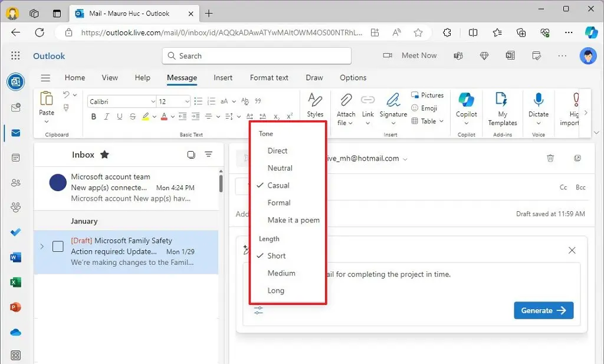Expand the font color dropdown arrow
This screenshot has width=604, height=364.
point(173,116)
